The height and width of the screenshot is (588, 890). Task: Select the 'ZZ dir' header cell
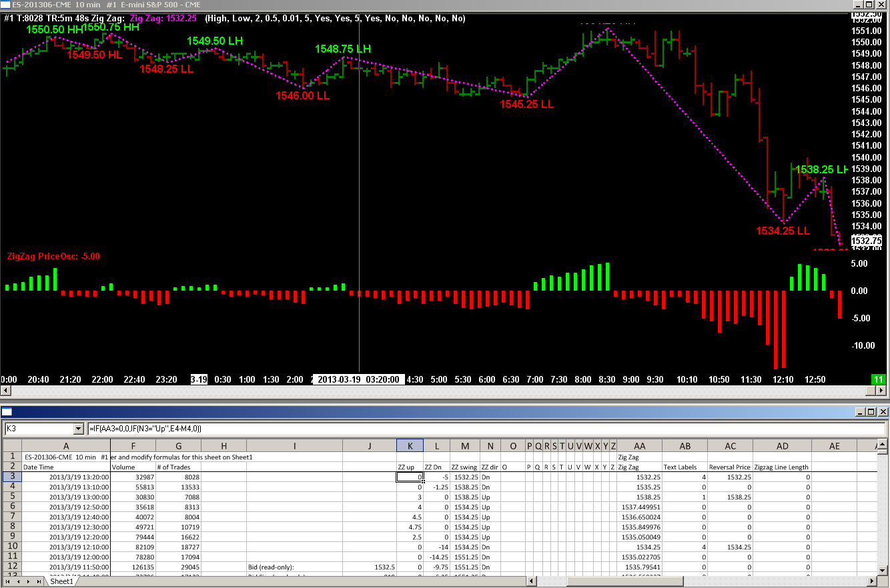click(x=489, y=467)
